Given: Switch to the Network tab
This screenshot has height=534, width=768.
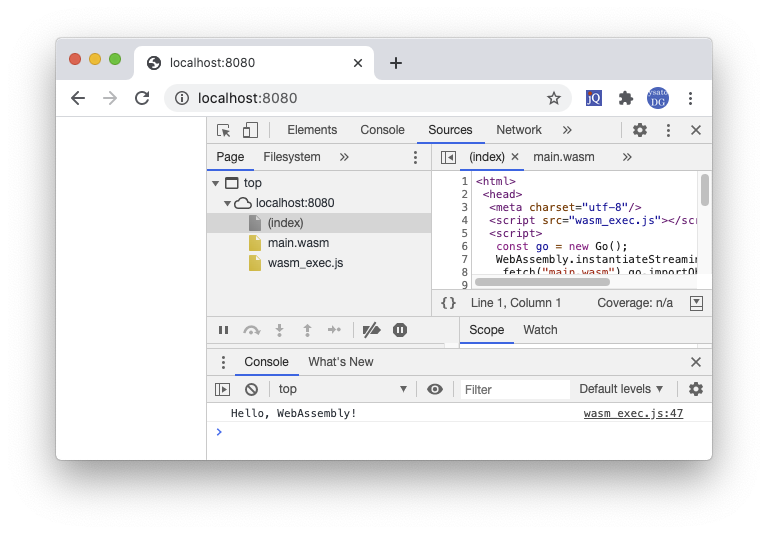Looking at the screenshot, I should click(518, 130).
